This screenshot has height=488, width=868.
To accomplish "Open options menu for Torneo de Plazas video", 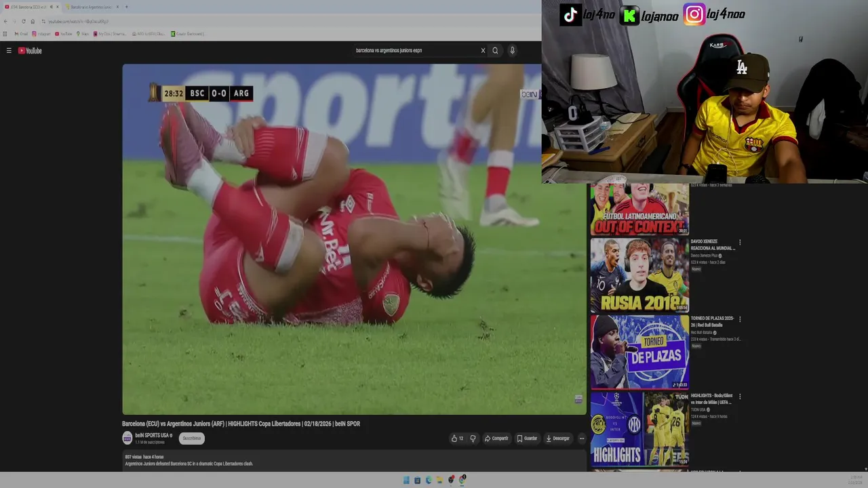I will coord(740,319).
